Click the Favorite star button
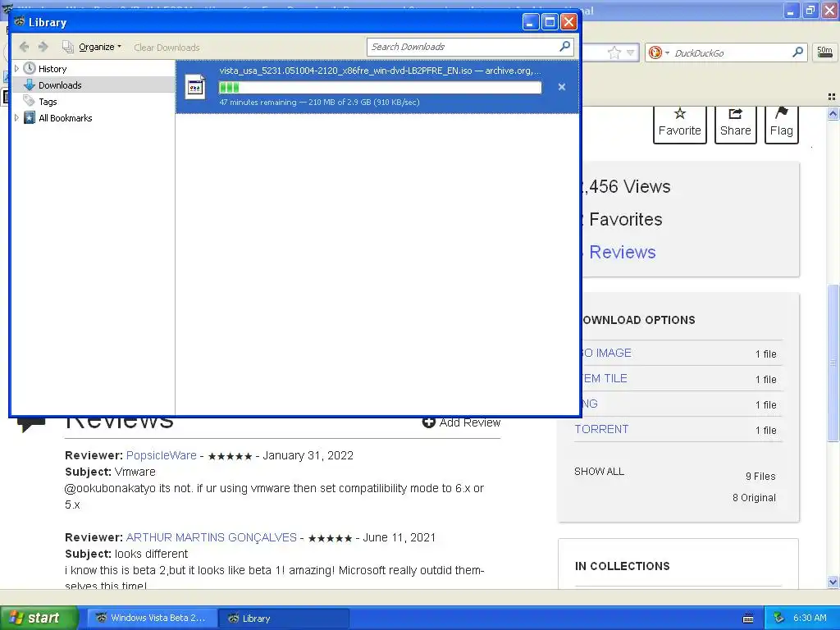 (680, 124)
